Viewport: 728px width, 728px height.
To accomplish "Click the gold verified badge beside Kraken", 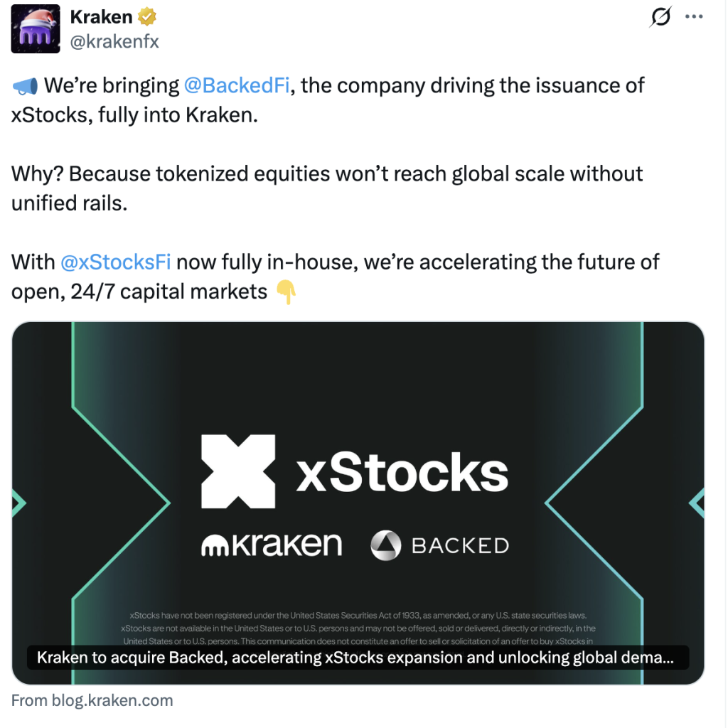I will tap(145, 16).
